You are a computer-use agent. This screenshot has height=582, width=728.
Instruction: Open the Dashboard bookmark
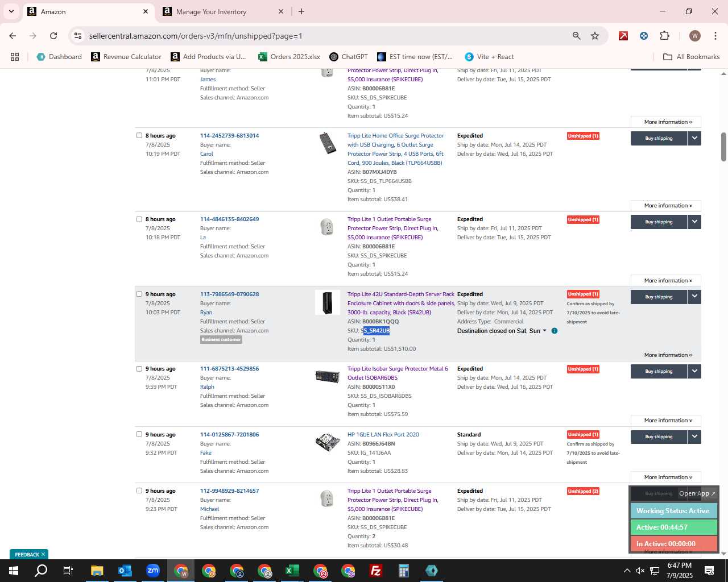point(59,57)
